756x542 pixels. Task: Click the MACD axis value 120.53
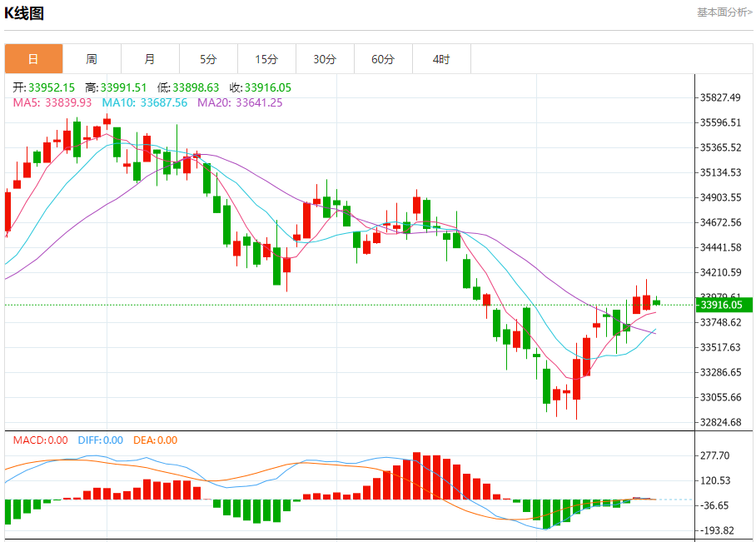[714, 480]
